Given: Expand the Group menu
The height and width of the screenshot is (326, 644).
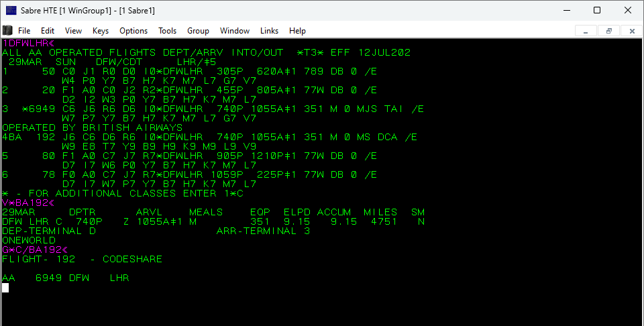Looking at the screenshot, I should pos(198,31).
